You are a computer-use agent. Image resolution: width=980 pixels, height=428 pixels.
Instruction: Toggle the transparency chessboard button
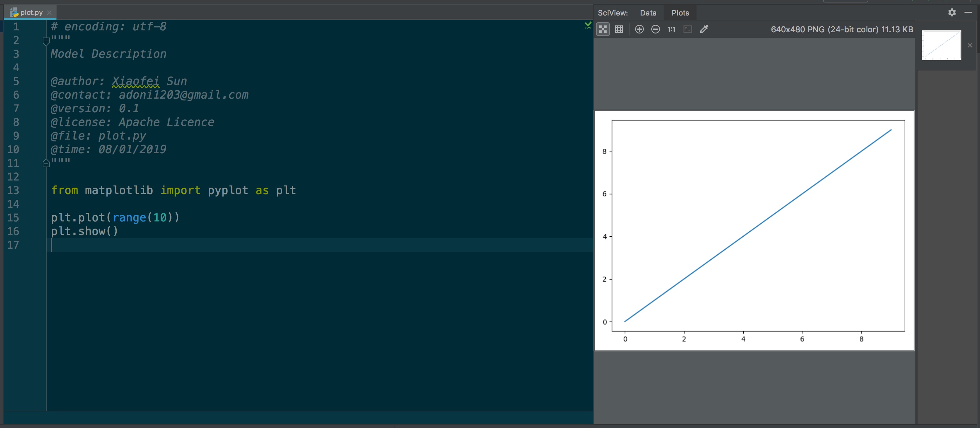603,29
